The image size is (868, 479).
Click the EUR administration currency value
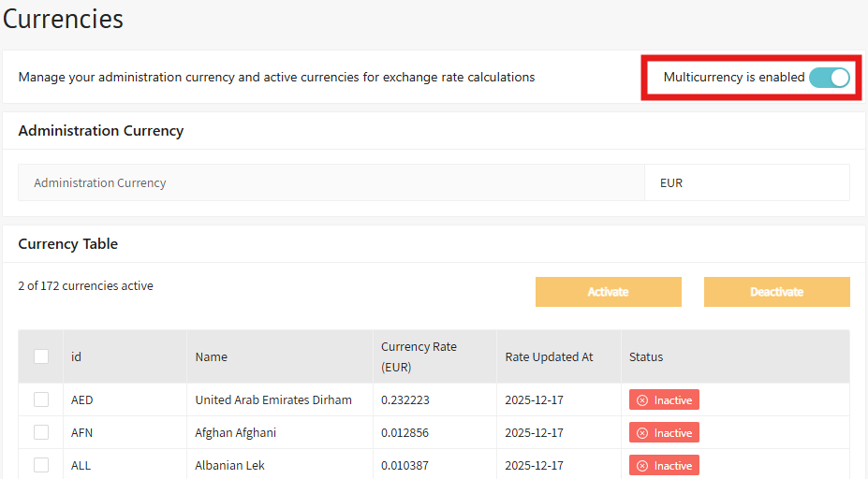pos(671,183)
